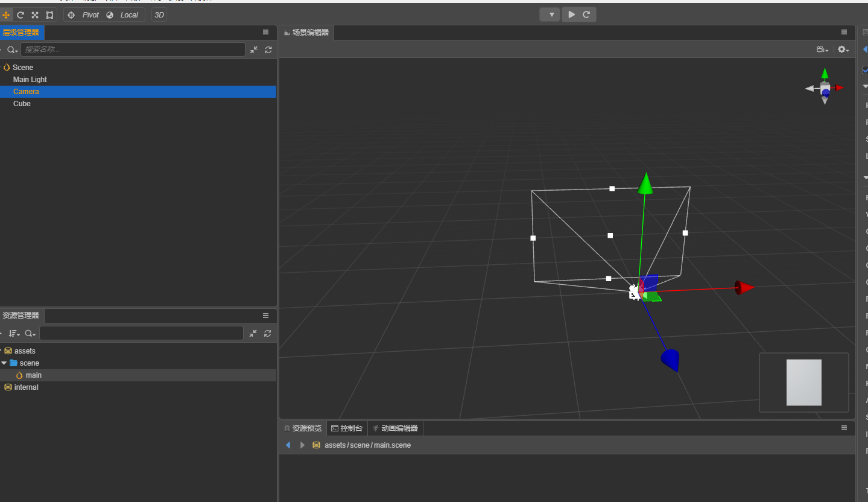The image size is (868, 502).
Task: Focus the hierarchy search name field
Action: coord(133,49)
